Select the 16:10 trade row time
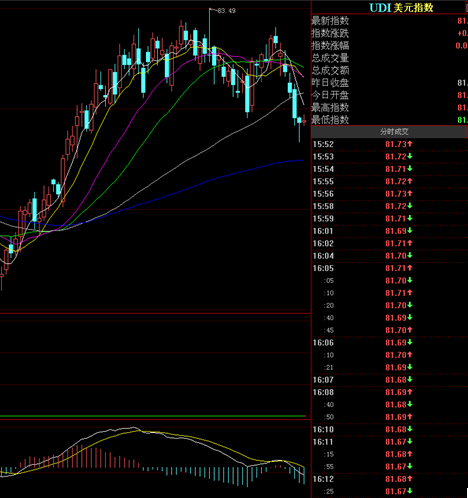The image size is (468, 498). coord(323,429)
